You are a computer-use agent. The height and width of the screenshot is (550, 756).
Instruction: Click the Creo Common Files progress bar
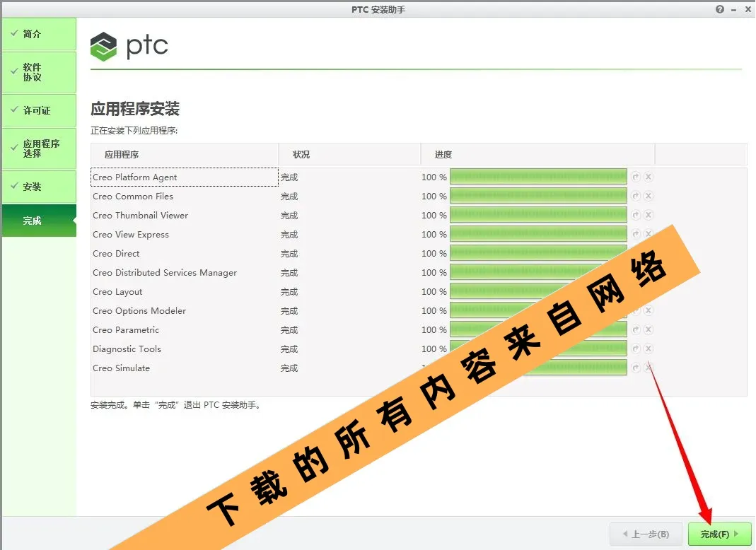coord(538,196)
